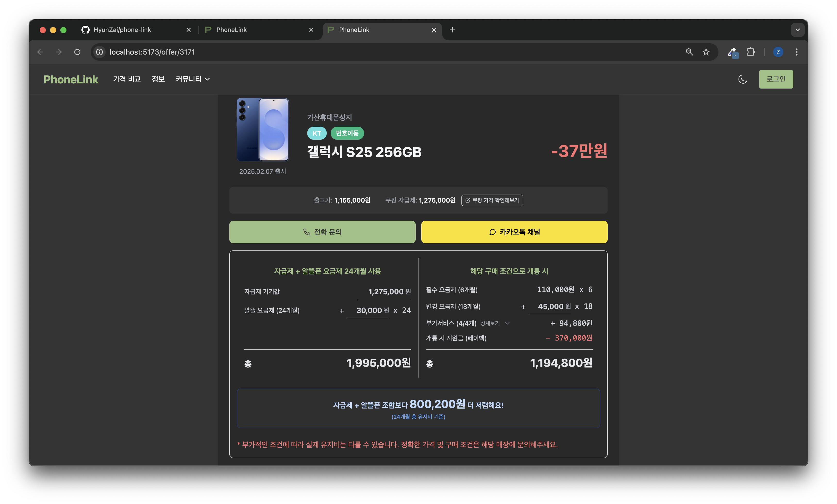This screenshot has height=504, width=837.
Task: Click the zoom magnifier icon in the address bar
Action: click(x=689, y=52)
